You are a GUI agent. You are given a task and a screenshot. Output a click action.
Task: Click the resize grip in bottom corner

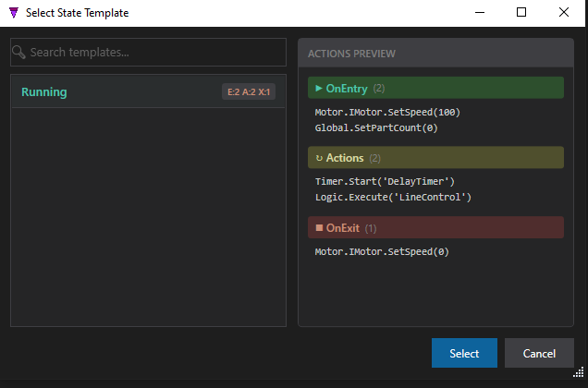579,372
